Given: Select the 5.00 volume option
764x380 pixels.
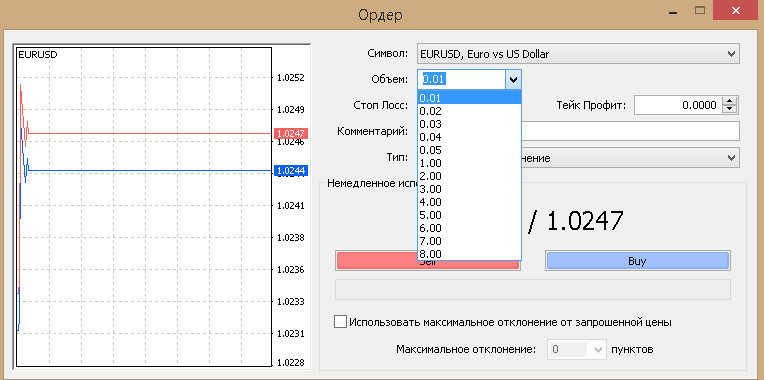Looking at the screenshot, I should point(470,215).
